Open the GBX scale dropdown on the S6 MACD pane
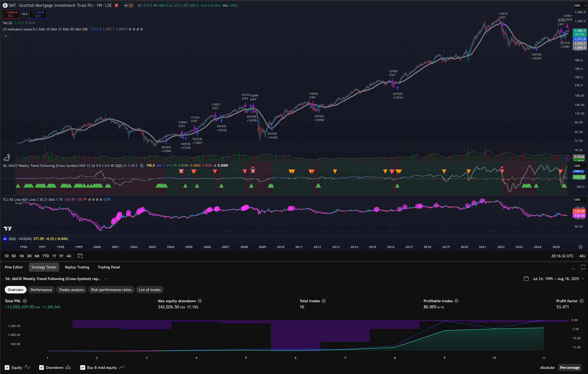This screenshot has height=374, width=588. coord(580,166)
